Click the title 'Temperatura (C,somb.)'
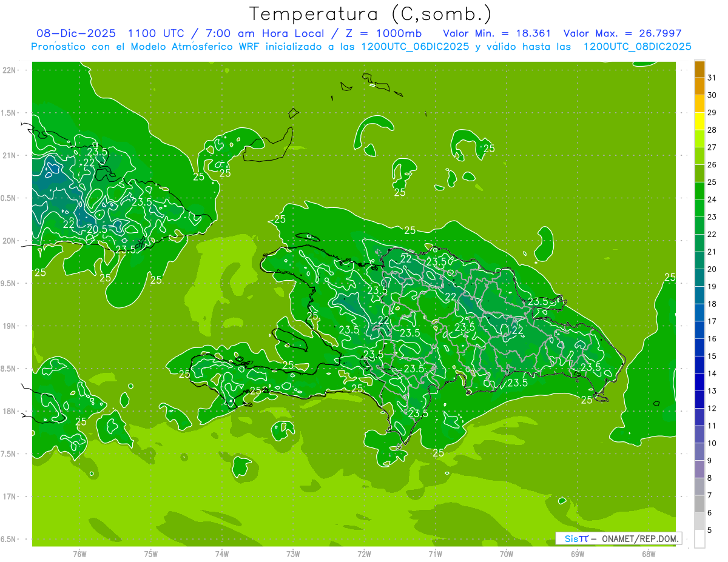 [371, 14]
